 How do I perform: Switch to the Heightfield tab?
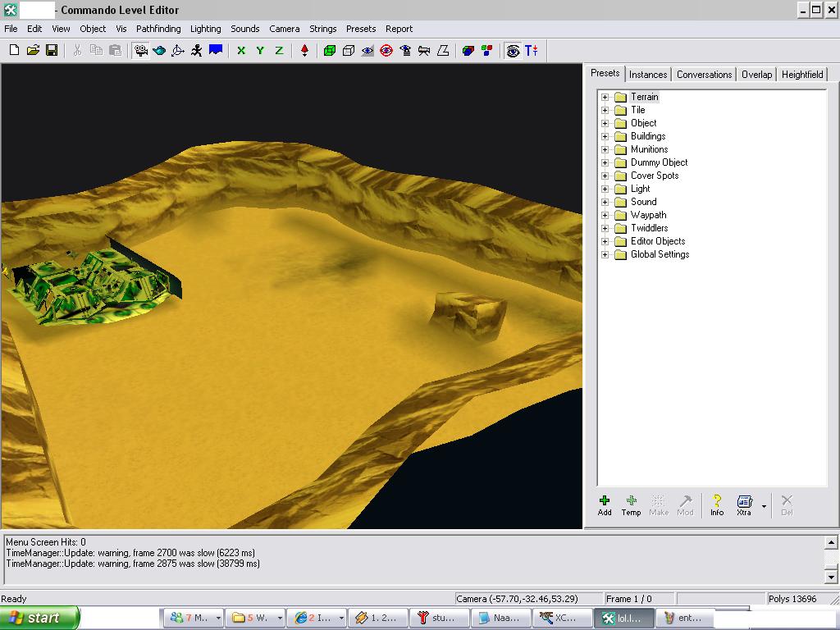801,75
